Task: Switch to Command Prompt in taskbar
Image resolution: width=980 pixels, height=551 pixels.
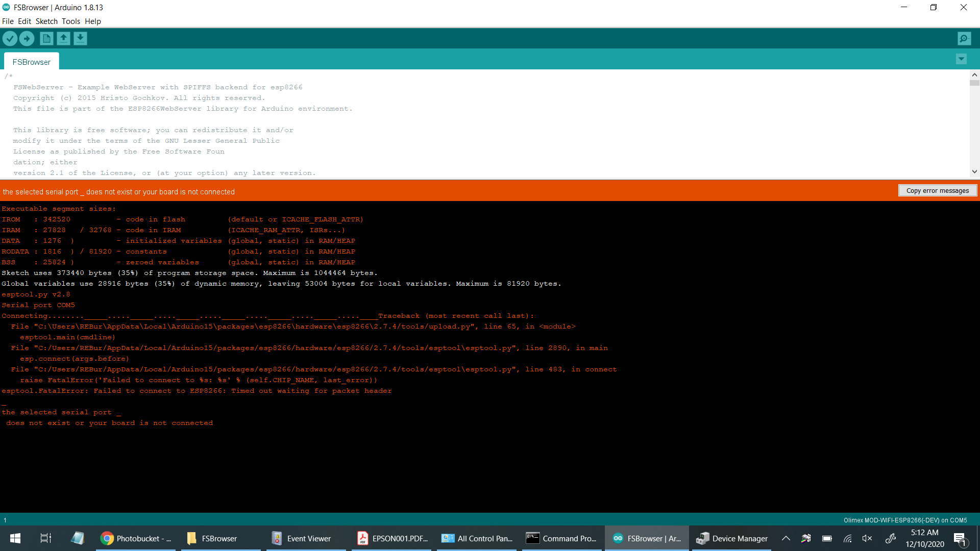Action: point(561,538)
